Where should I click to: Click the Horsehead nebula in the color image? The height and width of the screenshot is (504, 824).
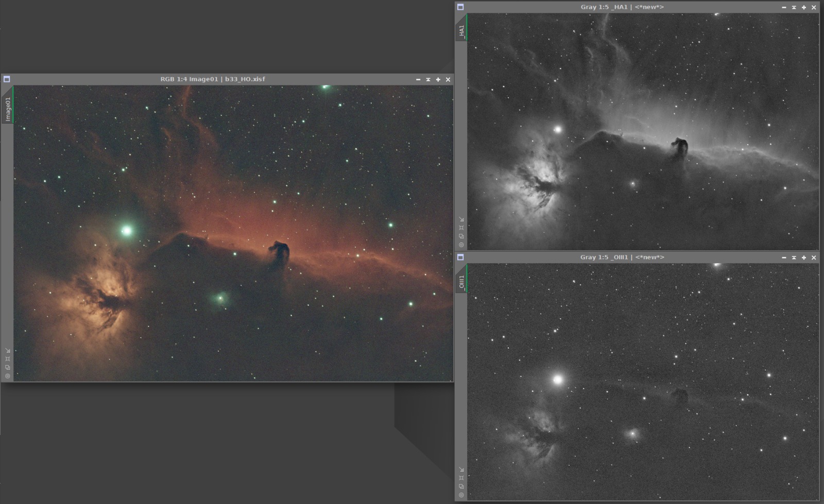[280, 253]
